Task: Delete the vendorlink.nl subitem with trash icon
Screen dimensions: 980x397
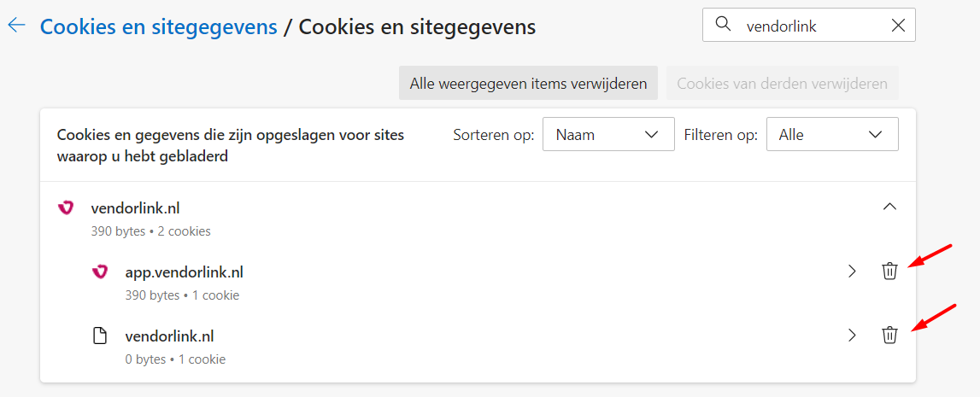Action: (x=889, y=336)
